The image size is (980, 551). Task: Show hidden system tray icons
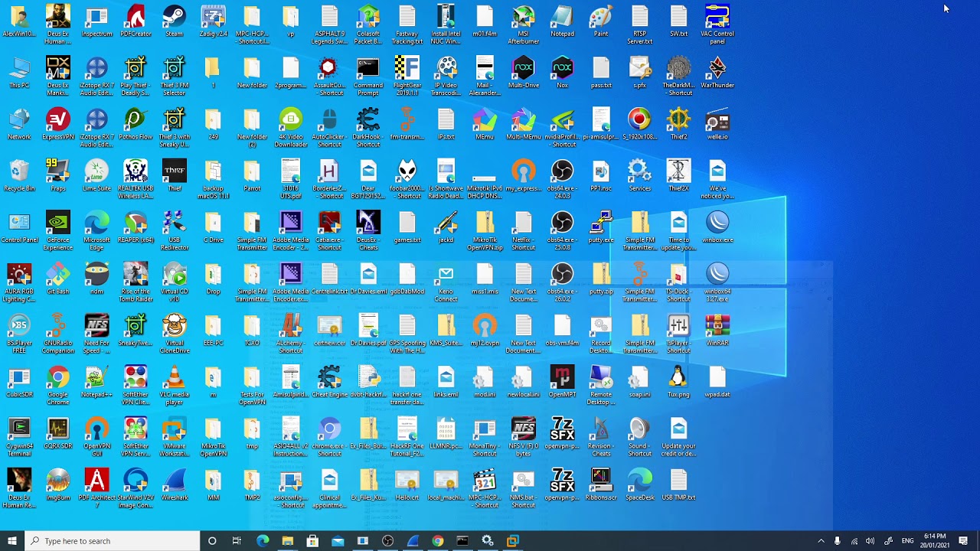821,541
